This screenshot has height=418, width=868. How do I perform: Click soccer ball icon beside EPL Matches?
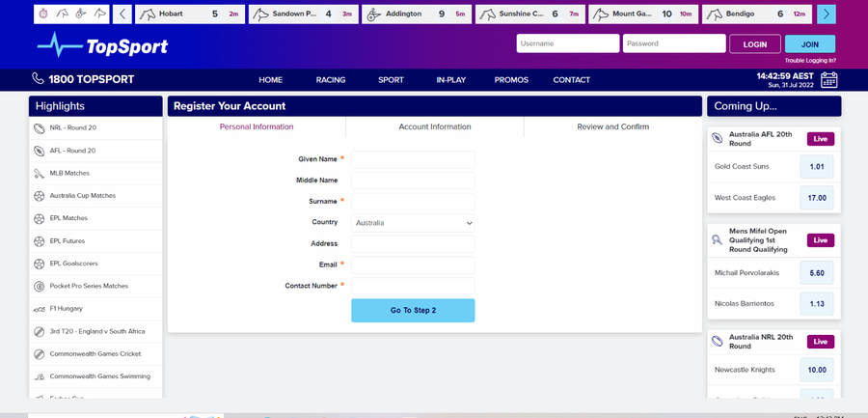click(x=39, y=218)
